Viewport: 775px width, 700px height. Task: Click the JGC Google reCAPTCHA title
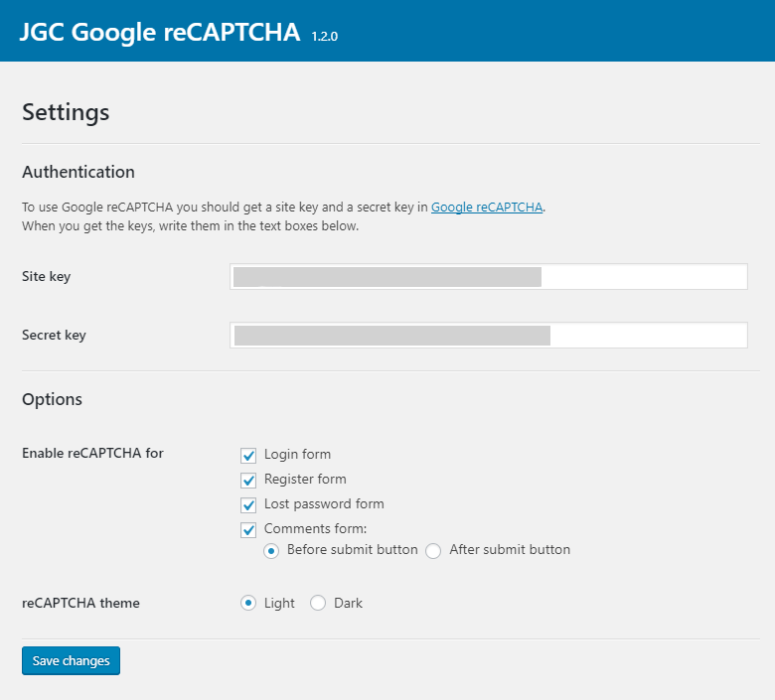pyautogui.click(x=160, y=32)
